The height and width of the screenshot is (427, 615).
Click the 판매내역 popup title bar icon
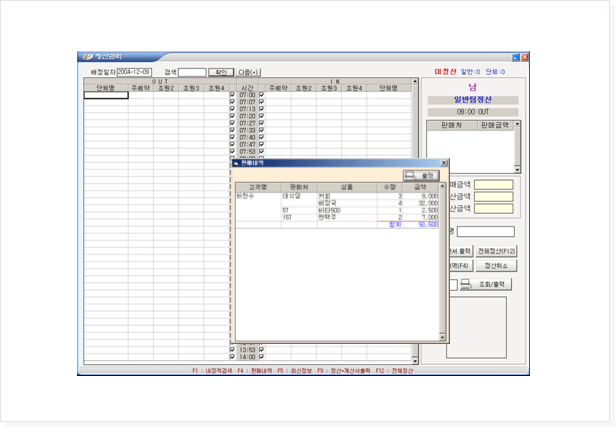coord(237,161)
